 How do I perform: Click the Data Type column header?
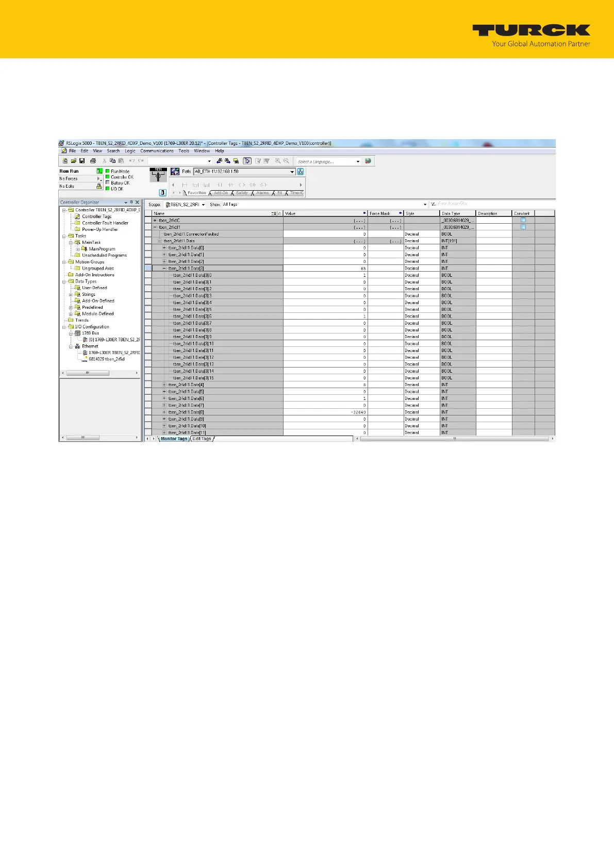tap(458, 213)
